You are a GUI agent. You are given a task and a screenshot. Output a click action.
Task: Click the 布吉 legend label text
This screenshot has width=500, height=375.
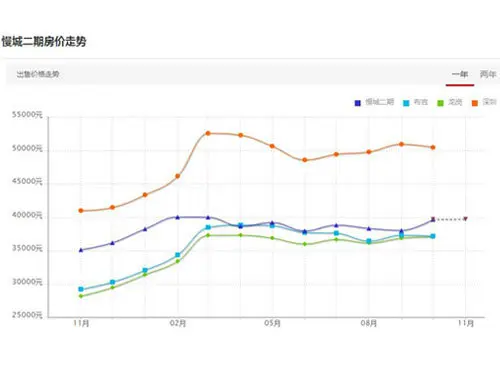point(421,102)
